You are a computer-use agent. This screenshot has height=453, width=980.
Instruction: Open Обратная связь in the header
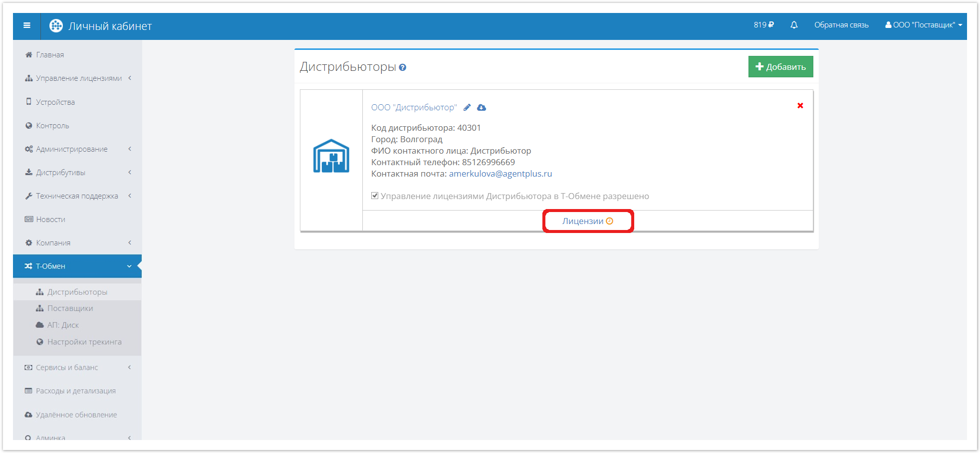click(x=841, y=25)
